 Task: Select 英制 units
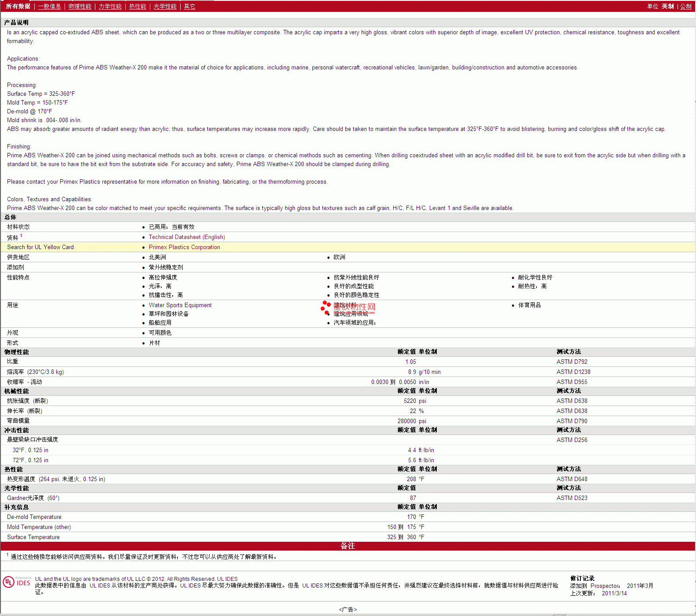pyautogui.click(x=667, y=6)
